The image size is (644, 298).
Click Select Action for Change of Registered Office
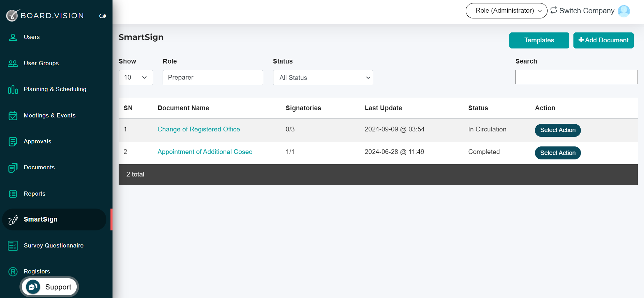558,130
